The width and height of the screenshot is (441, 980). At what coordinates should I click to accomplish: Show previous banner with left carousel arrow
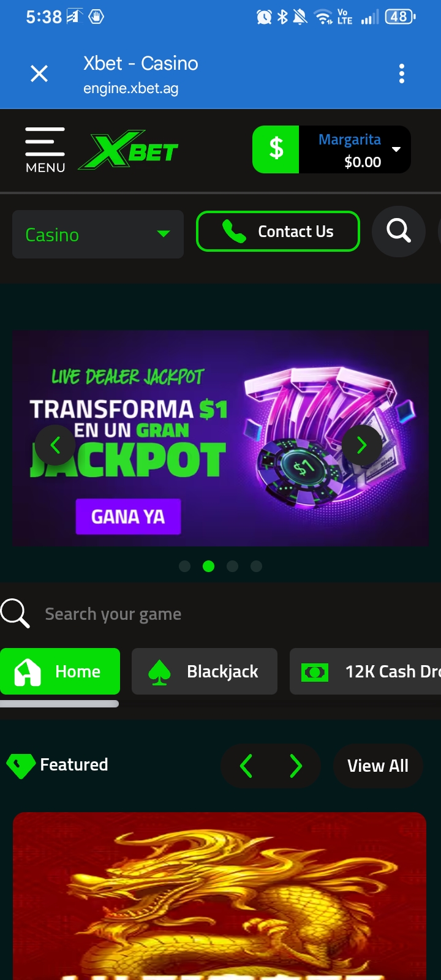pyautogui.click(x=55, y=445)
